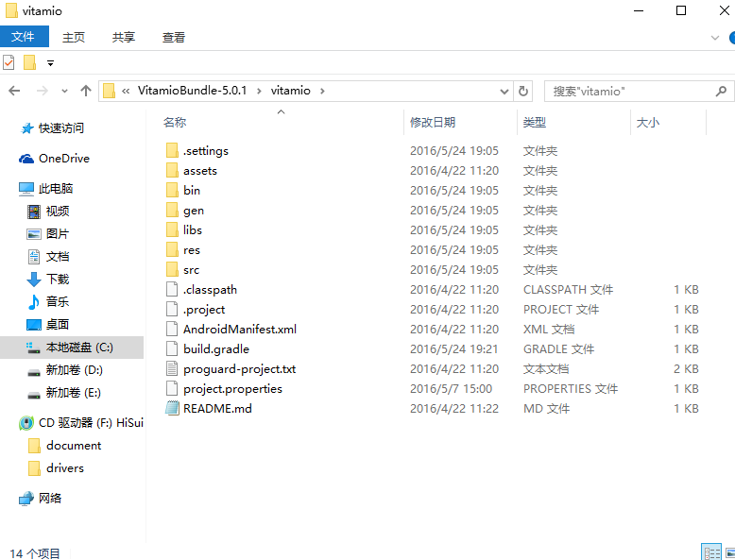
Task: Open the 文档 library icon
Action: [34, 256]
